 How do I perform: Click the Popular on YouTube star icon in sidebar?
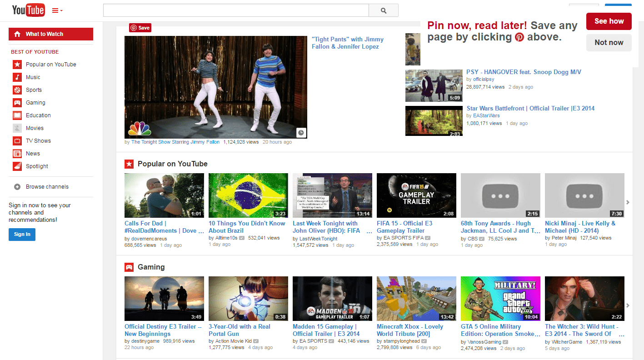(x=17, y=65)
